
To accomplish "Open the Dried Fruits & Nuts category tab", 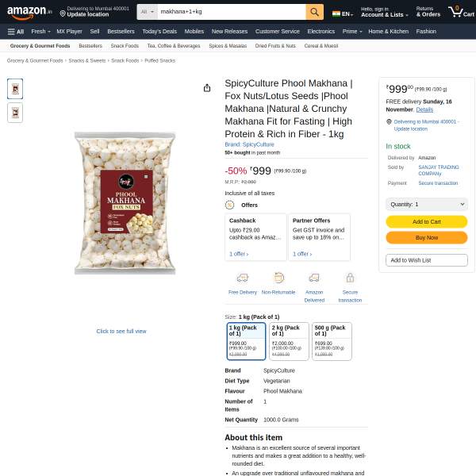I will tap(275, 46).
